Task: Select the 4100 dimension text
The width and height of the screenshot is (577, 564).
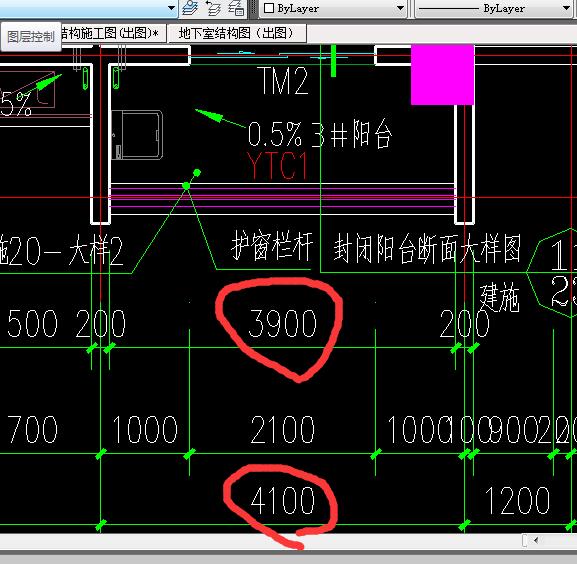Action: coord(282,500)
